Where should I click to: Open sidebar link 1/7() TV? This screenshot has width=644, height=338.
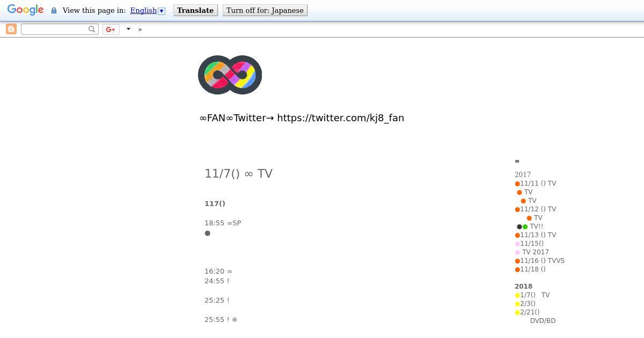(x=535, y=295)
